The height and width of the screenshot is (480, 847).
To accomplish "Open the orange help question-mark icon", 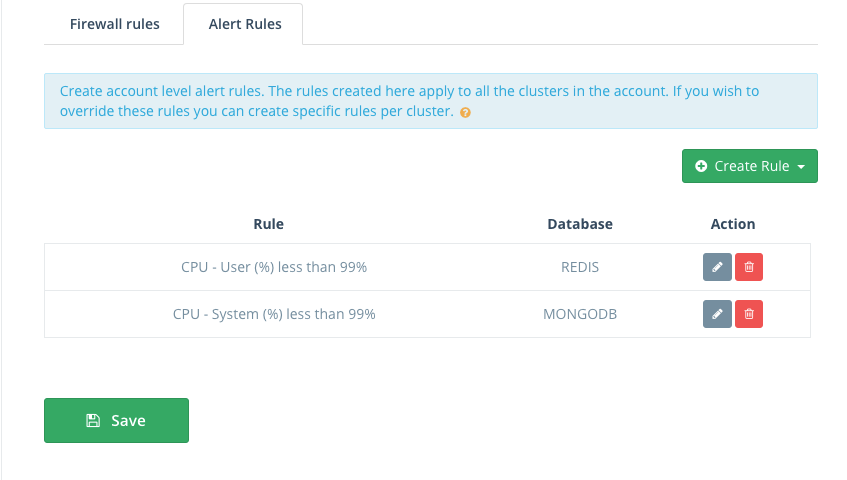I will [465, 112].
